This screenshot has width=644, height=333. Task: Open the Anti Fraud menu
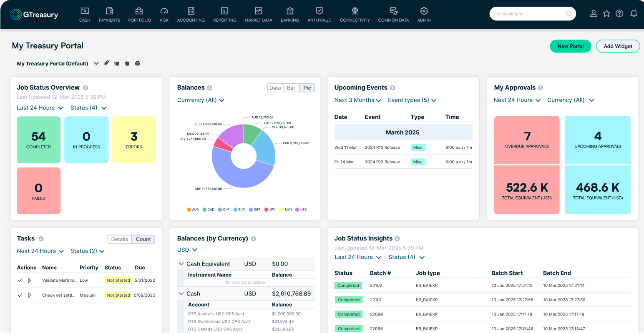tap(319, 15)
